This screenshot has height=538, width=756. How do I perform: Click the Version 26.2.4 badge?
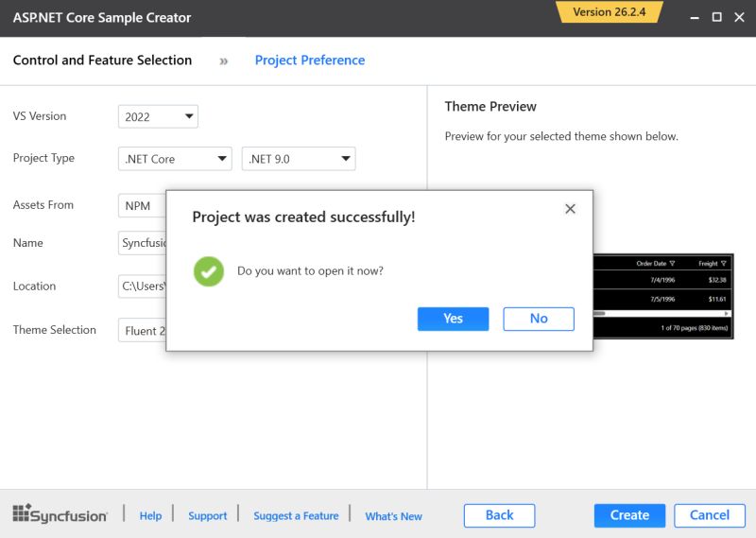point(609,12)
